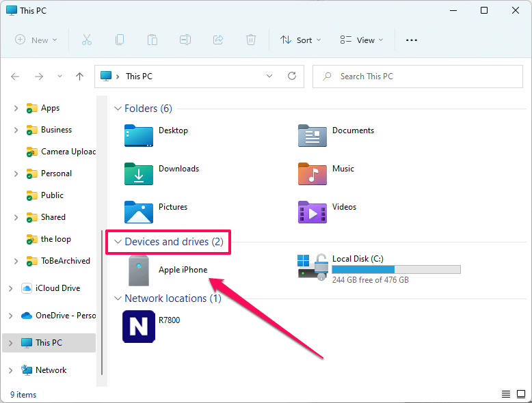The width and height of the screenshot is (532, 403).
Task: Click the OneDrive cloud icon in sidebar
Action: [27, 316]
